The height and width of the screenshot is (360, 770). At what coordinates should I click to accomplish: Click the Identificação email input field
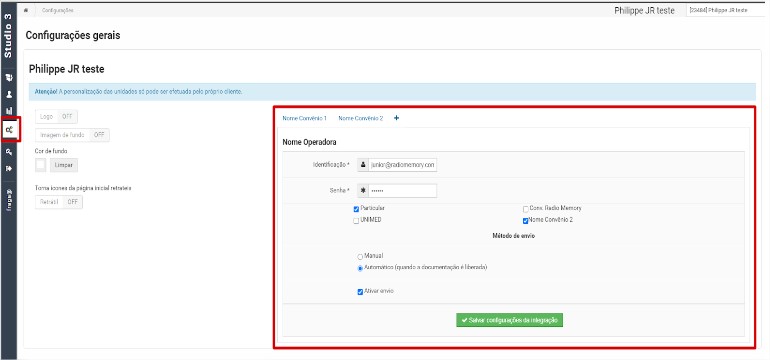[402, 166]
